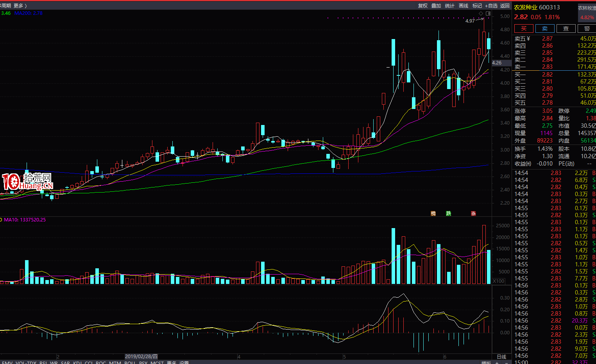Click the 1.81% change percentage
Viewport: 596px width, 364px height.
(x=552, y=17)
